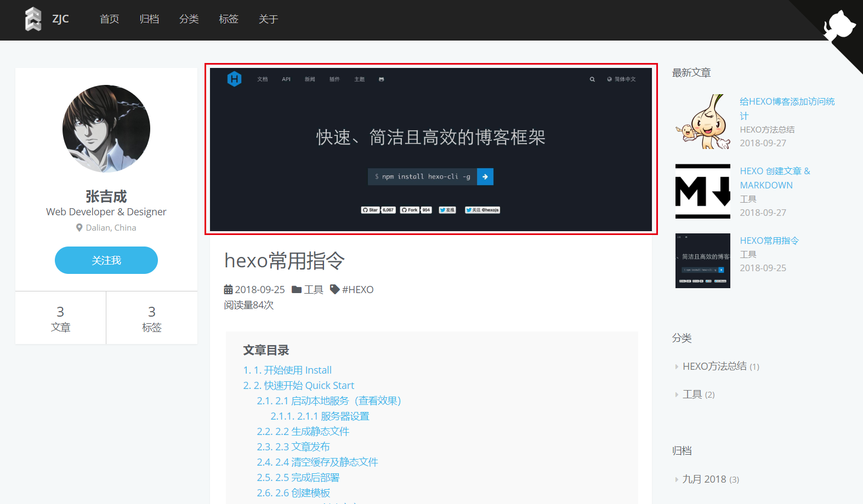Jump to 2.4 清空缓存及静态文件 section

pyautogui.click(x=317, y=462)
